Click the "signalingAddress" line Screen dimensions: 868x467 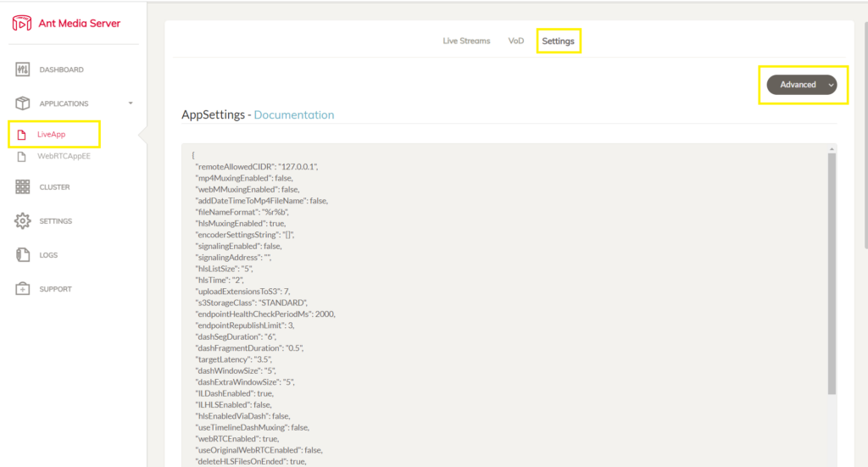tap(233, 258)
